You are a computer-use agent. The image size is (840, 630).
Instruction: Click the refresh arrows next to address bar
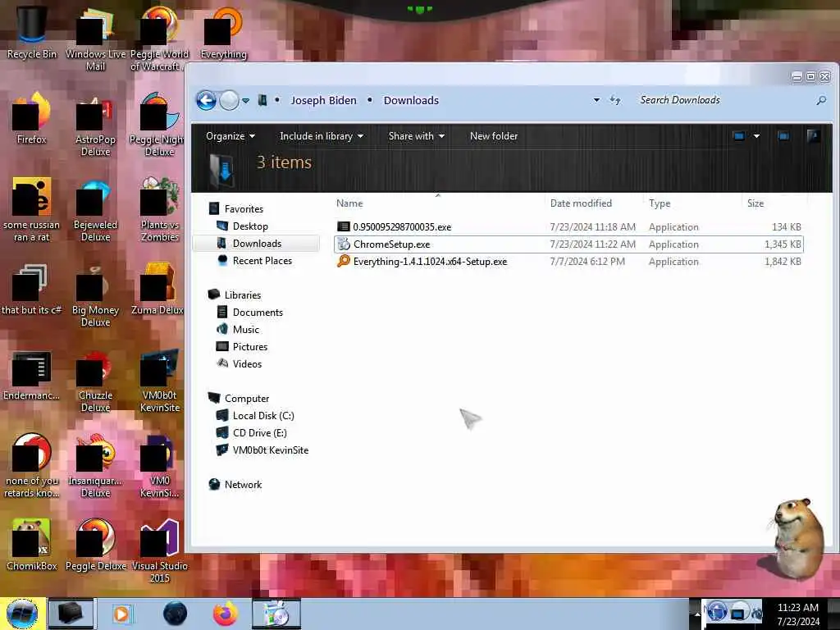coord(615,100)
